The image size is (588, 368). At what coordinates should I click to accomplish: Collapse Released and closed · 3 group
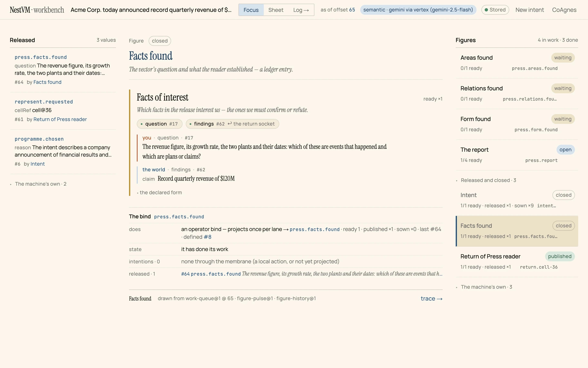click(486, 180)
